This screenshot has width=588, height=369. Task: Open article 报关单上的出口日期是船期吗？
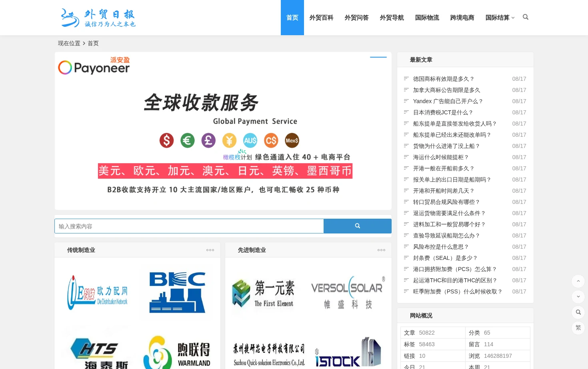coord(452,180)
